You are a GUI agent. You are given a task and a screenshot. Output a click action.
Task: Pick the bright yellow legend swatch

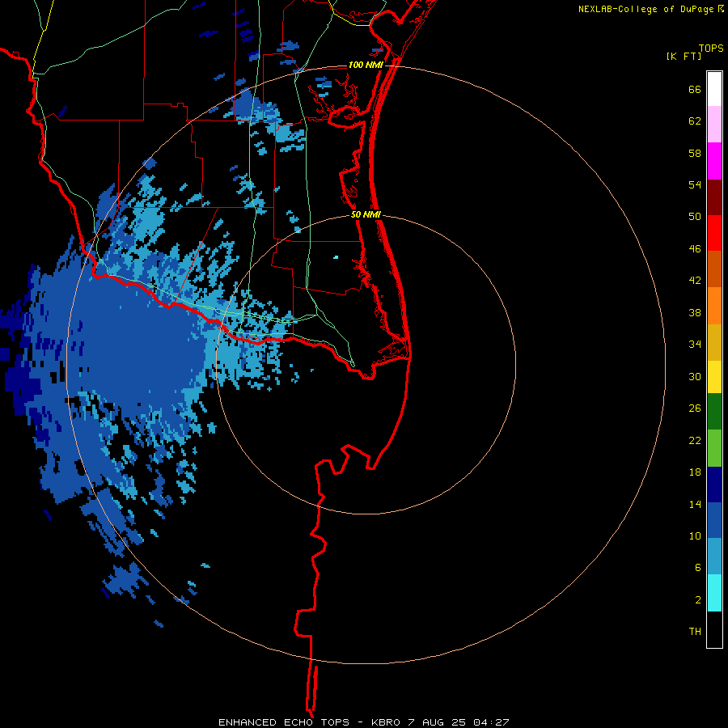point(714,377)
